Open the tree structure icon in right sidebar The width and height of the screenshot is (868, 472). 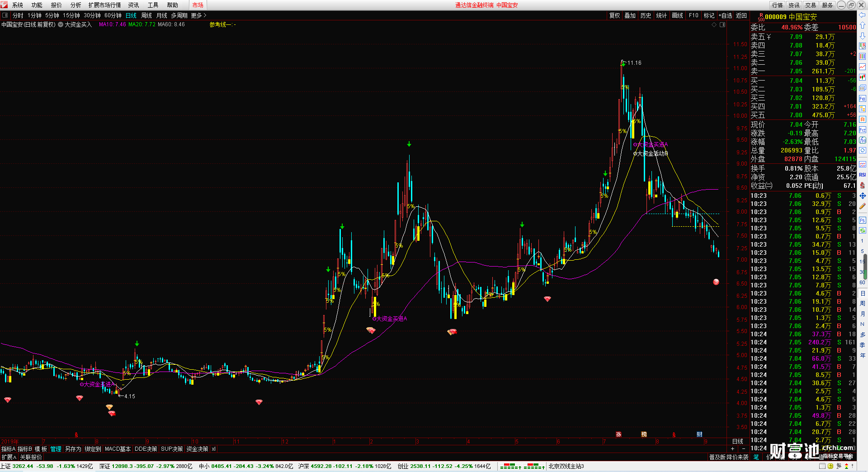click(863, 109)
